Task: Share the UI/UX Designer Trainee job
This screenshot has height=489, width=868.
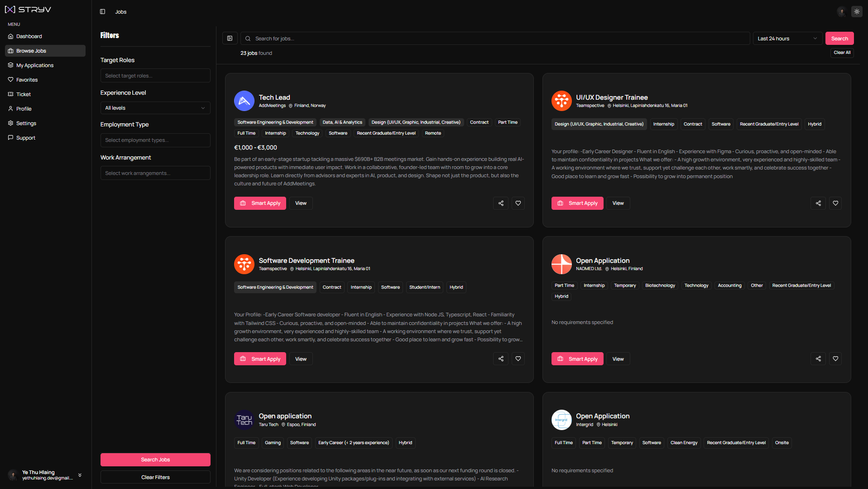Action: coord(818,203)
